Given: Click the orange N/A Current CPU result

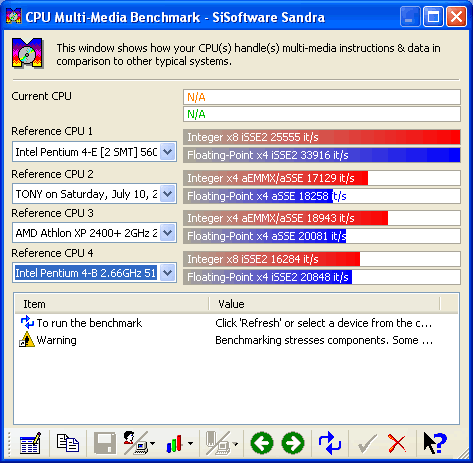Looking at the screenshot, I should pos(322,97).
